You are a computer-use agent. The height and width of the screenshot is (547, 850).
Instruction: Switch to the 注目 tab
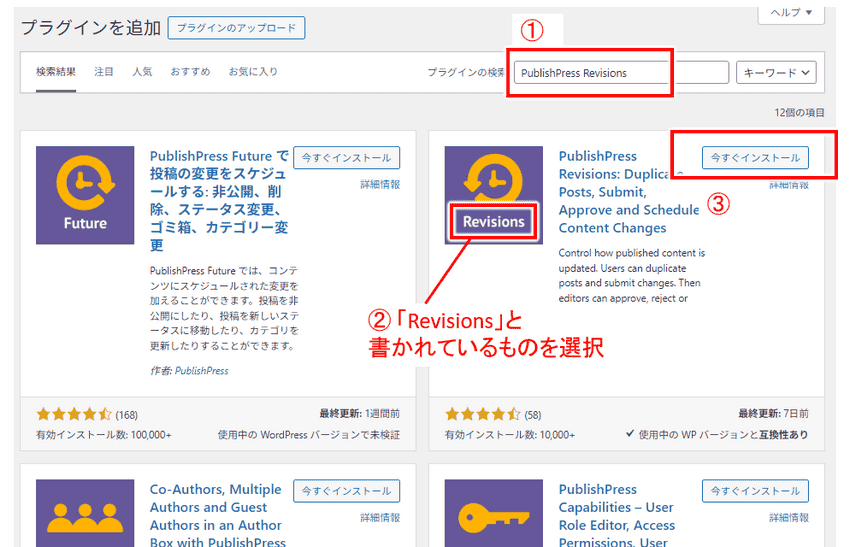[104, 72]
